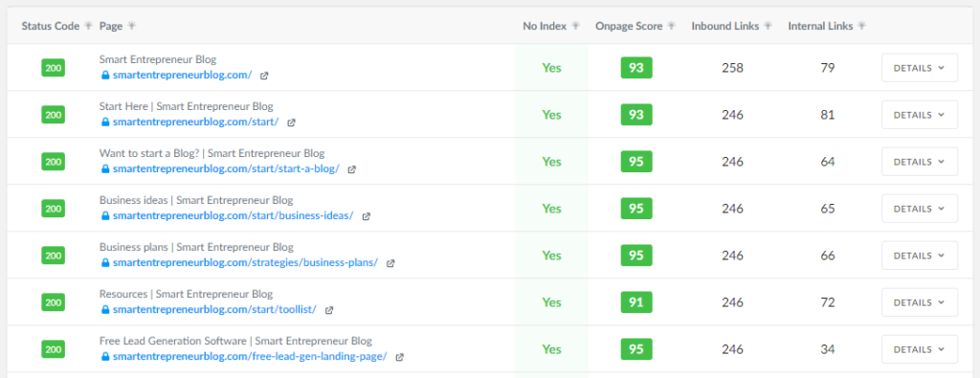Click sort icon next to Page header
Screen dimensions: 980x378
131,26
